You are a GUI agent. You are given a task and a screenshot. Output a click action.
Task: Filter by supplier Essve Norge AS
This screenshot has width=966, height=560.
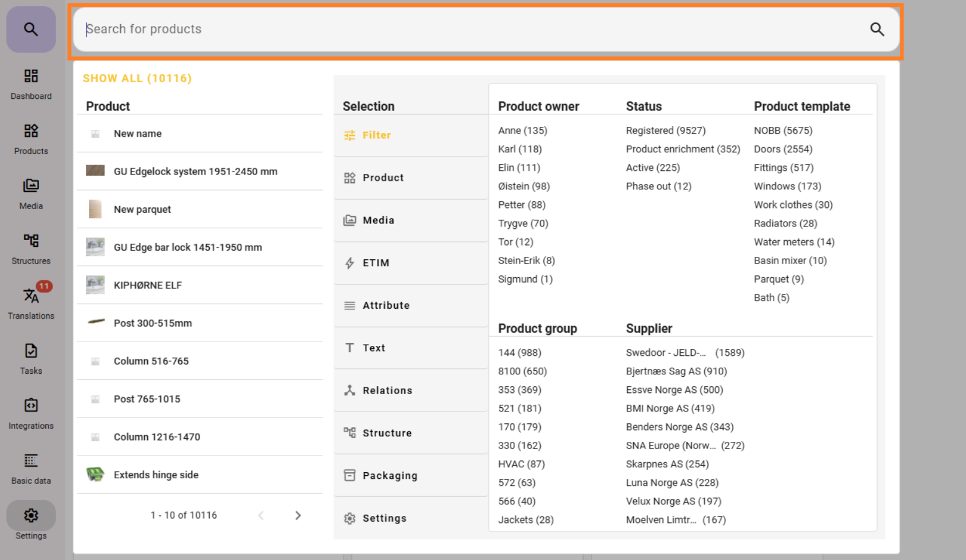pos(674,390)
